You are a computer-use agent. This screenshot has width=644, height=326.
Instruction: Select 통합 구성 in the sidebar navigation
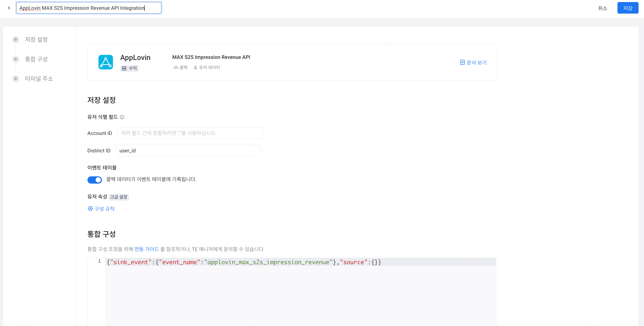[36, 59]
